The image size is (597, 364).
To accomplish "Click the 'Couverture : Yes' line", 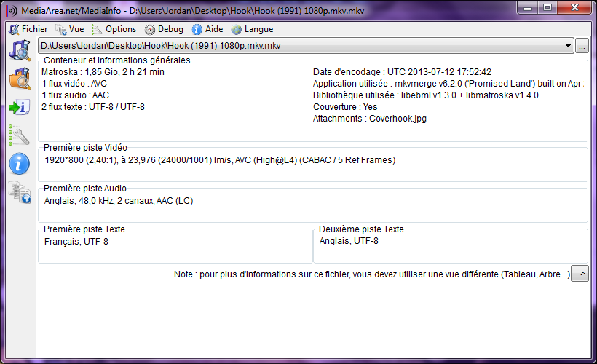I will 345,107.
